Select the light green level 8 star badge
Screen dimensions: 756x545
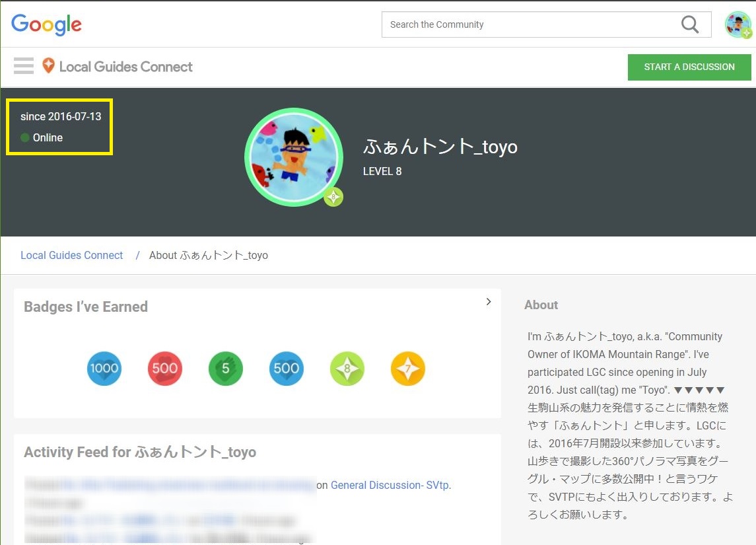[x=347, y=369]
